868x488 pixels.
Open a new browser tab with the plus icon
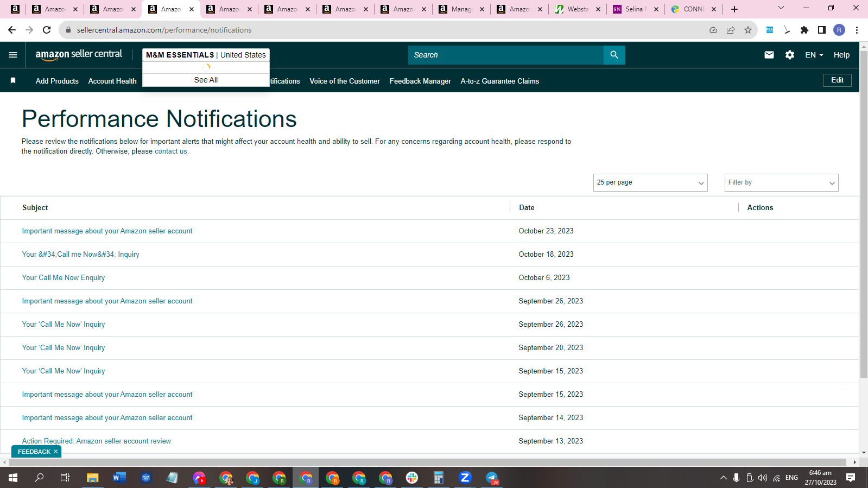[x=734, y=9]
